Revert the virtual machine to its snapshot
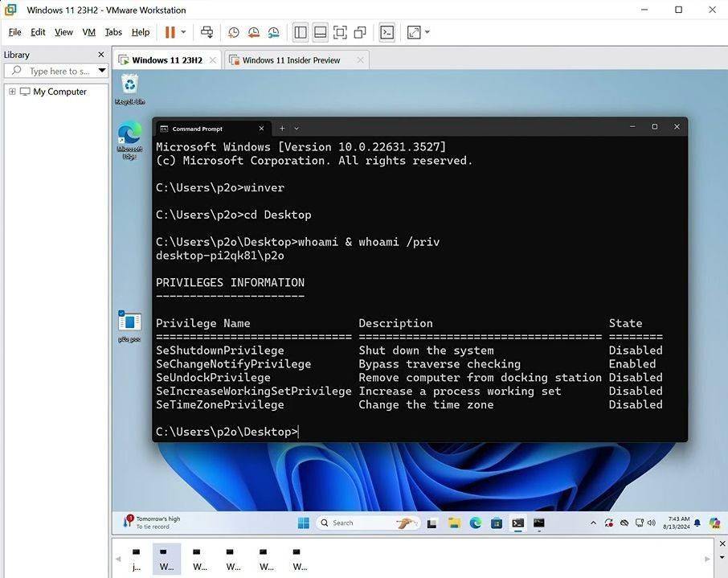 (253, 32)
